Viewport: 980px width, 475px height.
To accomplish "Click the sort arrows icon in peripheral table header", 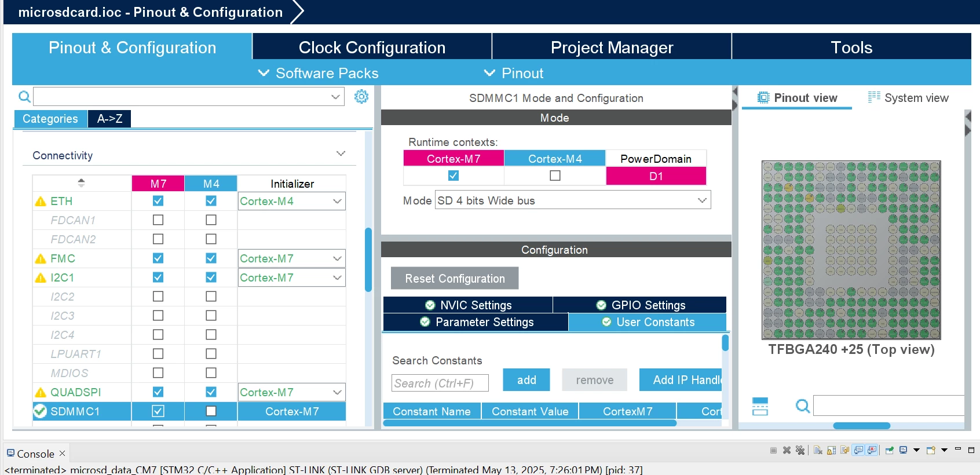I will pos(81,183).
